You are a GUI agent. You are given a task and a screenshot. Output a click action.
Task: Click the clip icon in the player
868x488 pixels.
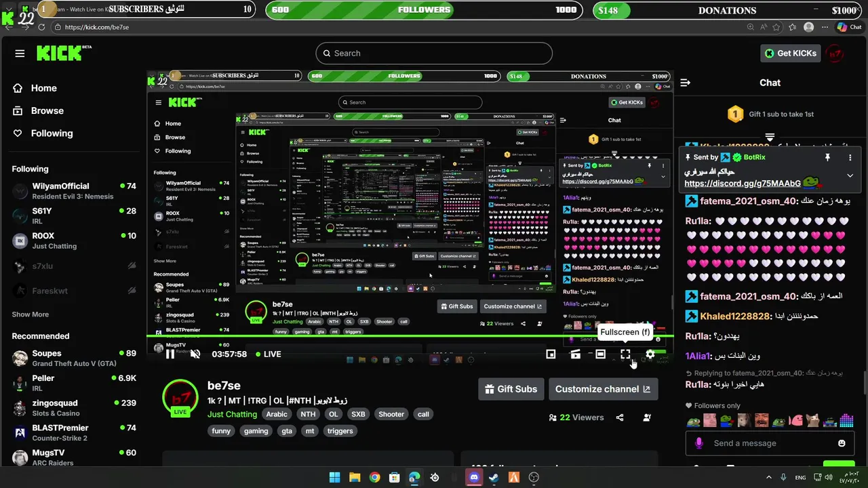pyautogui.click(x=575, y=354)
